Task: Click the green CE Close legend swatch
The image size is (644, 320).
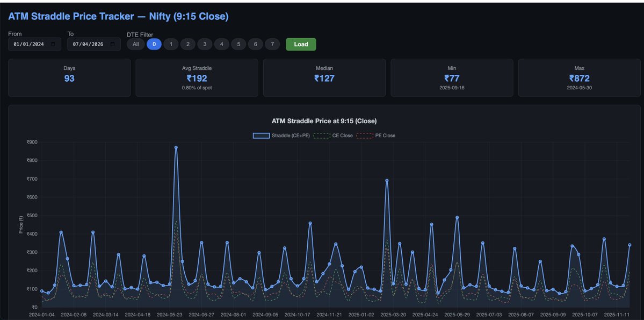Action: (321, 135)
